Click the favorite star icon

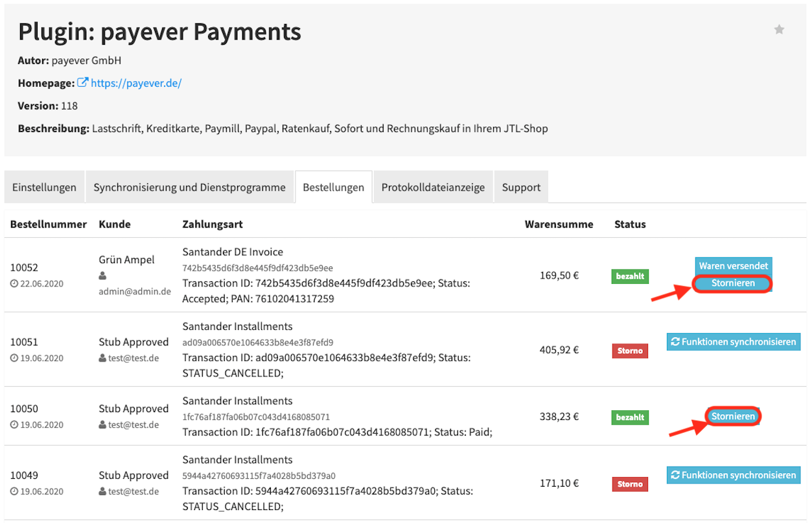pyautogui.click(x=779, y=30)
